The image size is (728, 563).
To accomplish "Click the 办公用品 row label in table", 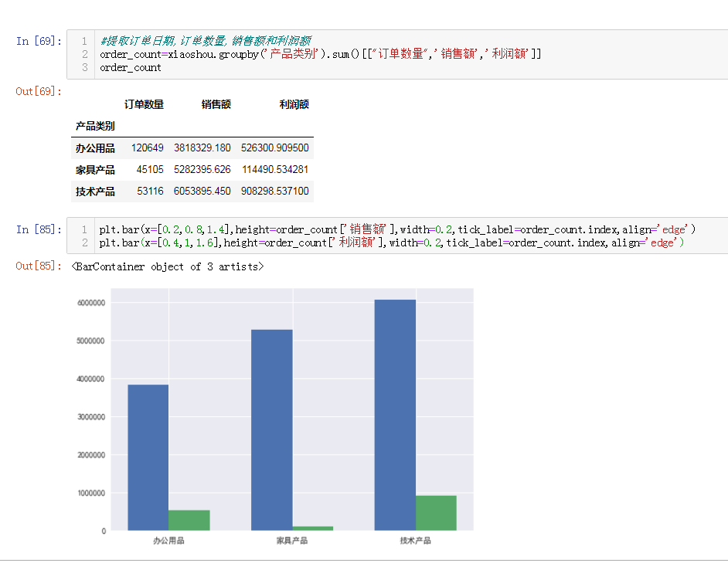I will [x=95, y=148].
